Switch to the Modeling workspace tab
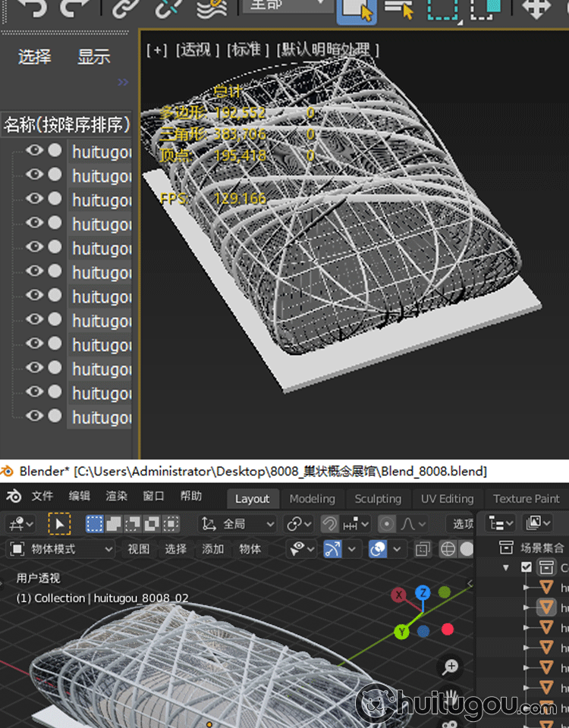Image resolution: width=569 pixels, height=728 pixels. coord(312,499)
